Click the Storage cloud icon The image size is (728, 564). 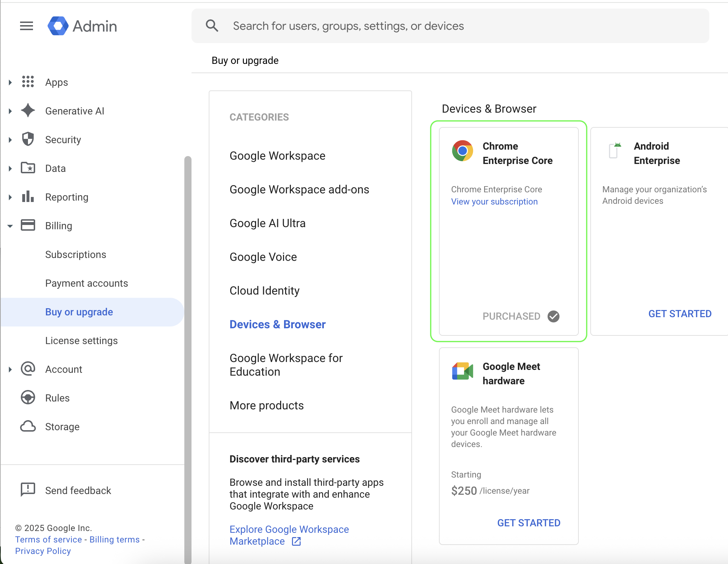coord(28,426)
